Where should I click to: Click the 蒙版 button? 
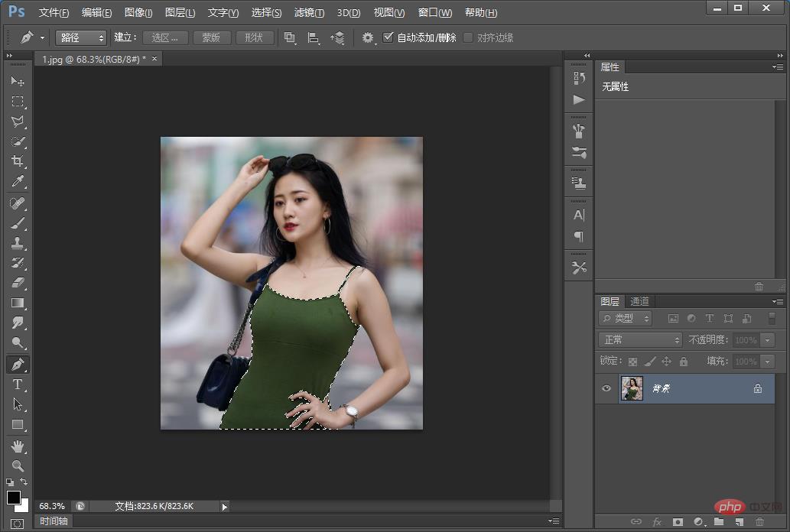(211, 37)
